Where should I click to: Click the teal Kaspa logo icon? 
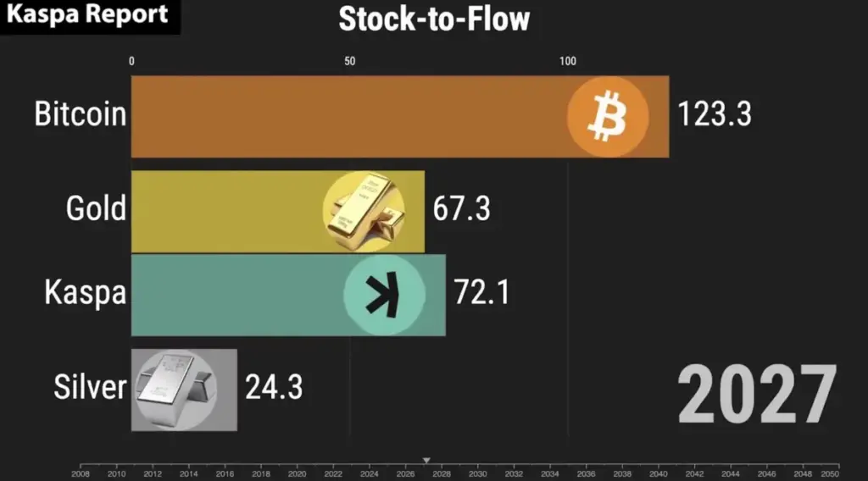pos(384,295)
